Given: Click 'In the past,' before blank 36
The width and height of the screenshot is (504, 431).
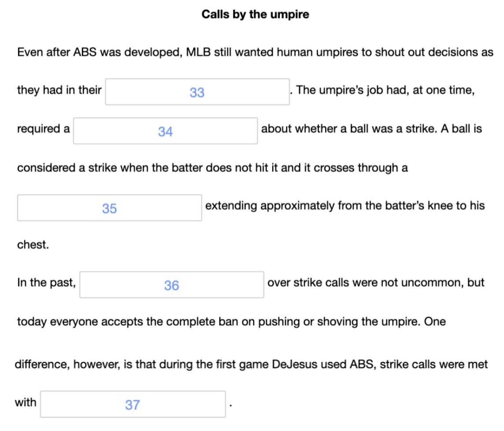Looking at the screenshot, I should (46, 283).
